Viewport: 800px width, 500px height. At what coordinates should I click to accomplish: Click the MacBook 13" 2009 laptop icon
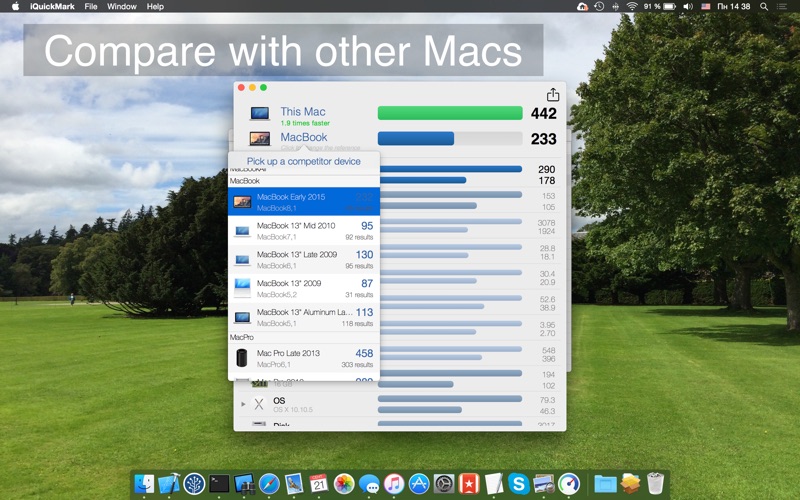[x=242, y=288]
